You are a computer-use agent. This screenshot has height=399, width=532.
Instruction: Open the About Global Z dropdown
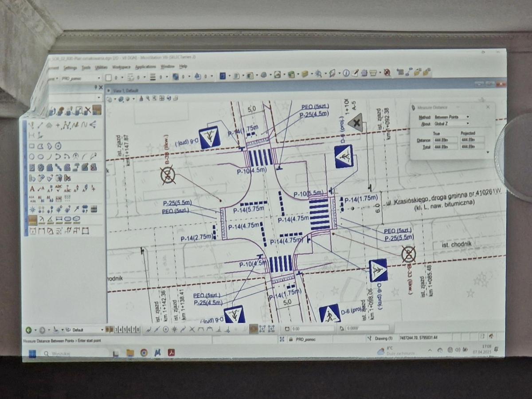452,124
